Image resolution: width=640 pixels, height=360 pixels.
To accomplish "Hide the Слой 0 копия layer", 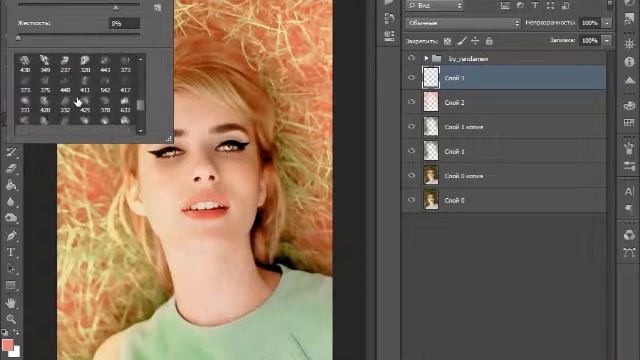I will coord(411,176).
